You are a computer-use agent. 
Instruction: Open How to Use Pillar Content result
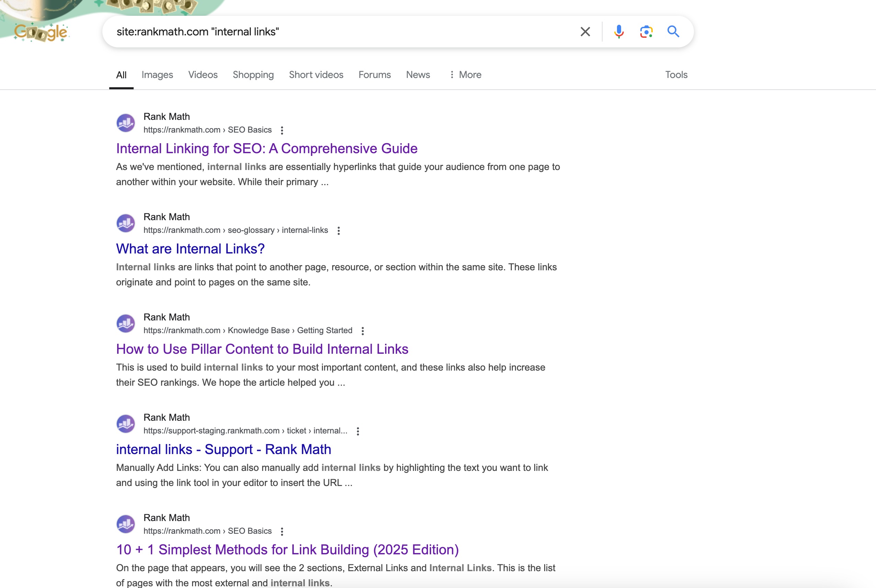pyautogui.click(x=262, y=349)
